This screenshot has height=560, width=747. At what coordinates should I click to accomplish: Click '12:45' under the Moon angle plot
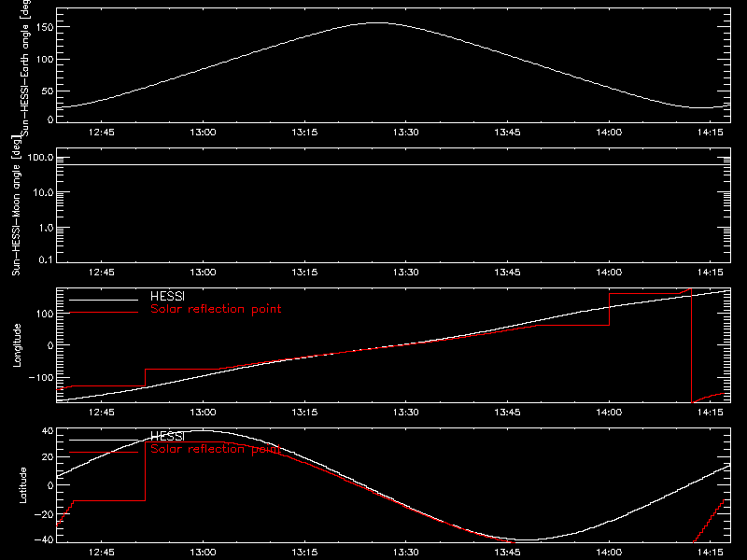[102, 273]
